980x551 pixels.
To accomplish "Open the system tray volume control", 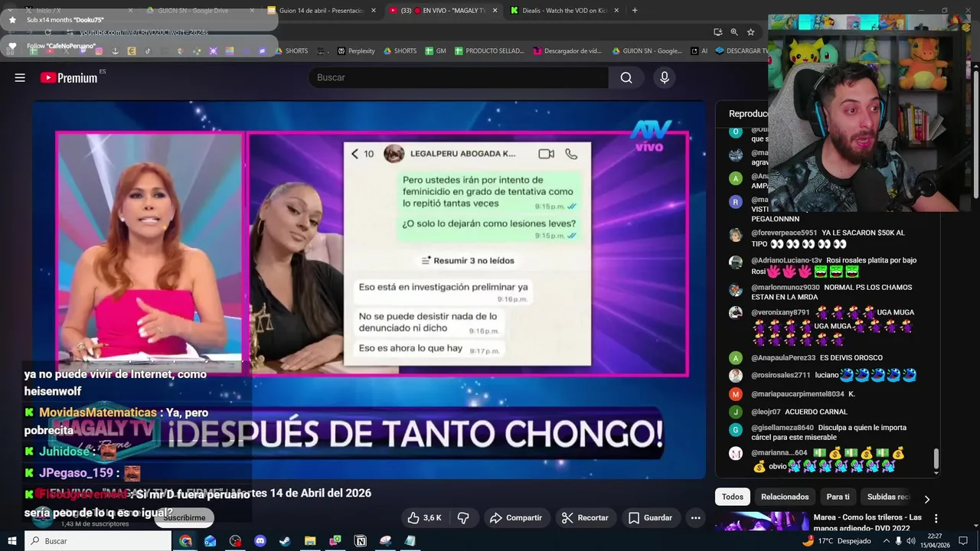I will [911, 541].
